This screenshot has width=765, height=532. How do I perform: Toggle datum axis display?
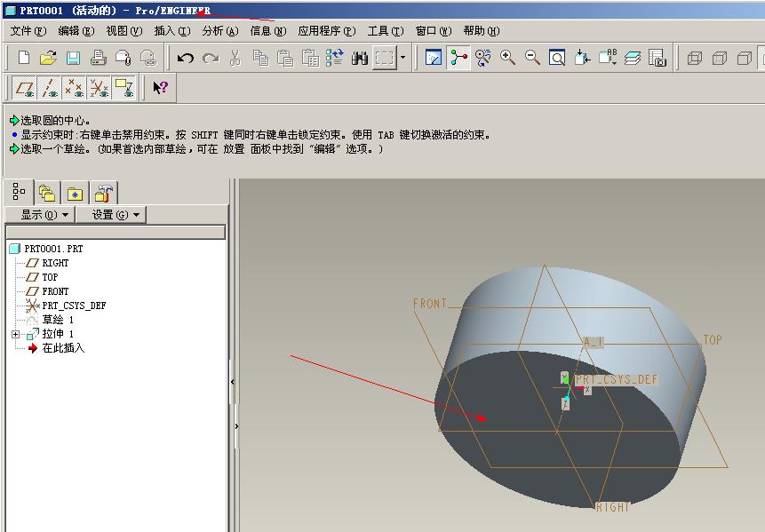[49, 88]
